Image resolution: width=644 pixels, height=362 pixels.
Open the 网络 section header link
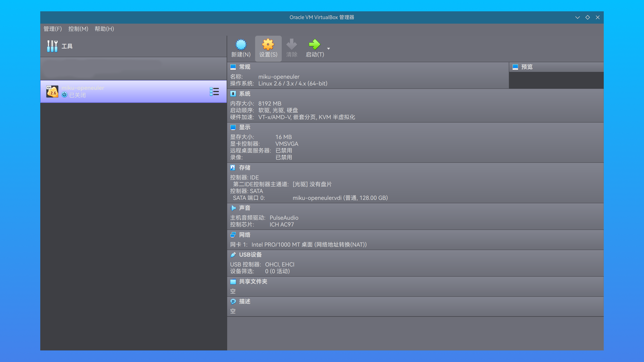245,235
